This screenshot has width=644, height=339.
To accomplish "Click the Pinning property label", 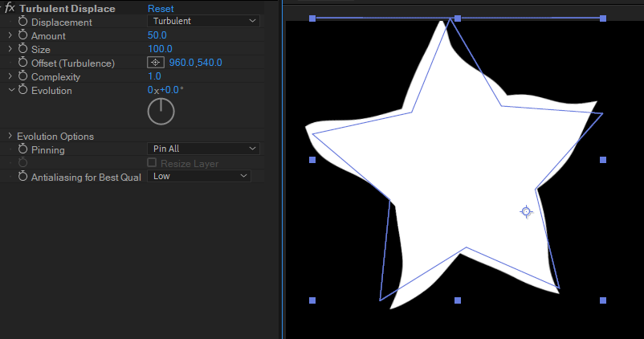I will [47, 150].
